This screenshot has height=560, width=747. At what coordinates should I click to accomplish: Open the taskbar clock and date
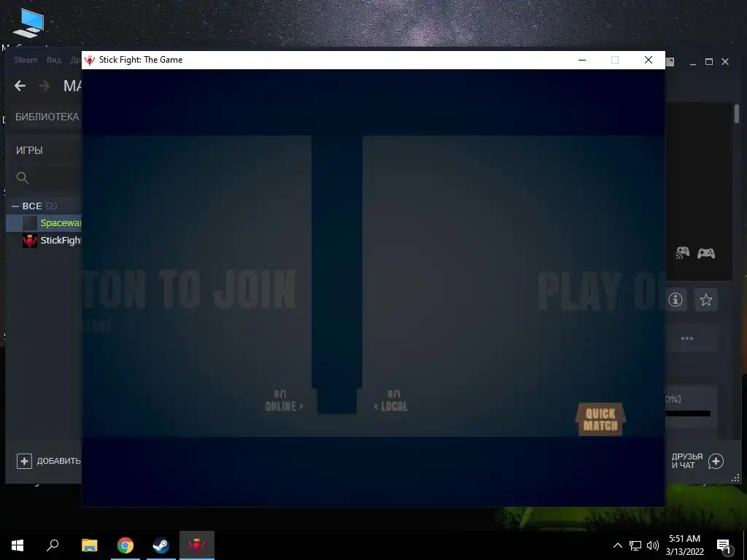coord(684,545)
